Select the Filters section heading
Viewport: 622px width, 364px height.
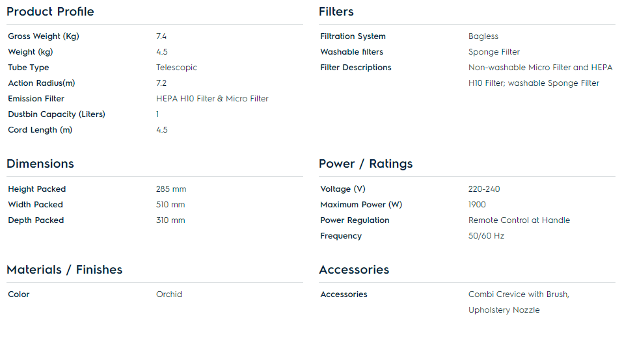(336, 12)
